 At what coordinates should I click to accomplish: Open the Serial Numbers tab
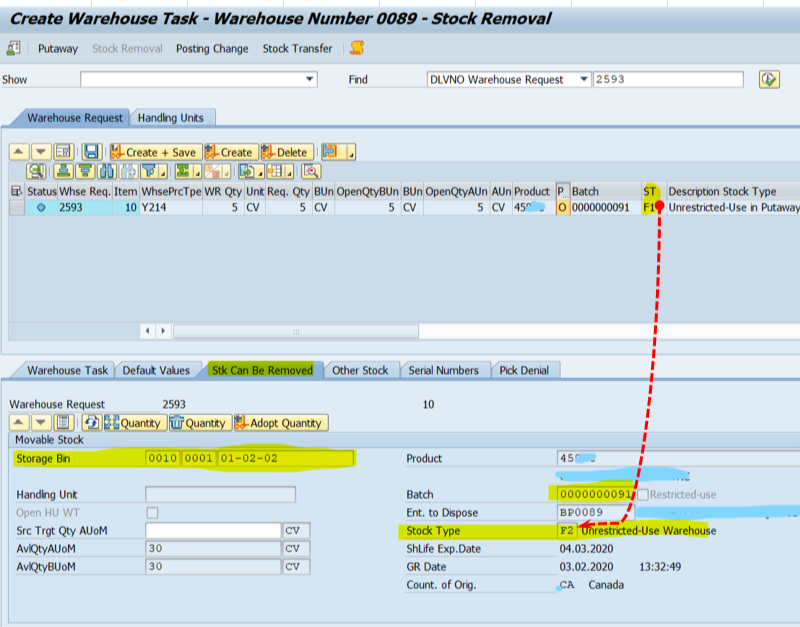tap(443, 370)
